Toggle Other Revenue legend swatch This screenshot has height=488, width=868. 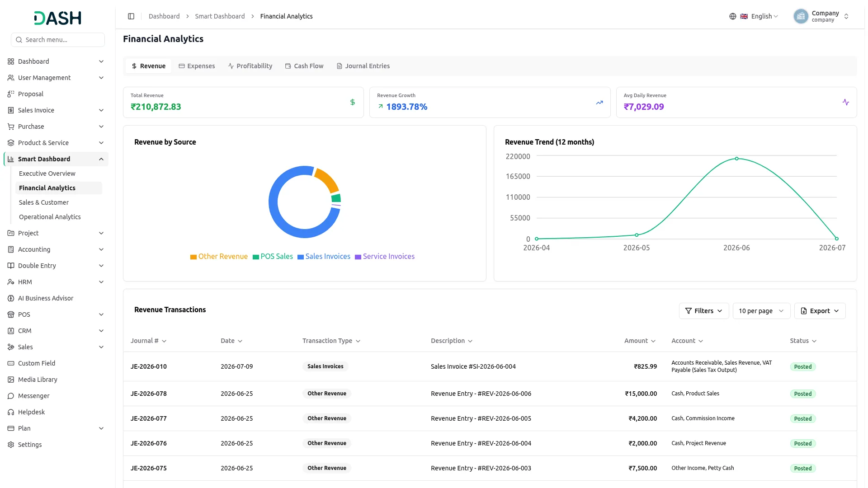click(193, 257)
